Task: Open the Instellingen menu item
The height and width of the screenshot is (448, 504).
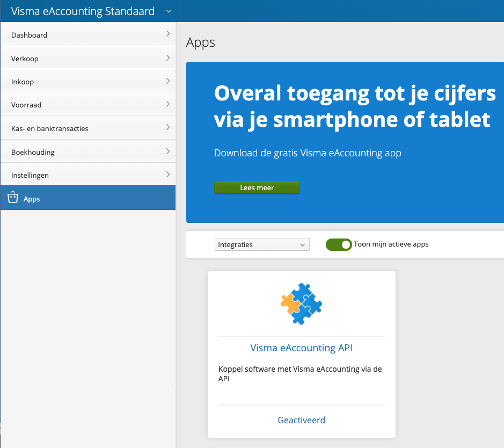Action: [x=88, y=174]
